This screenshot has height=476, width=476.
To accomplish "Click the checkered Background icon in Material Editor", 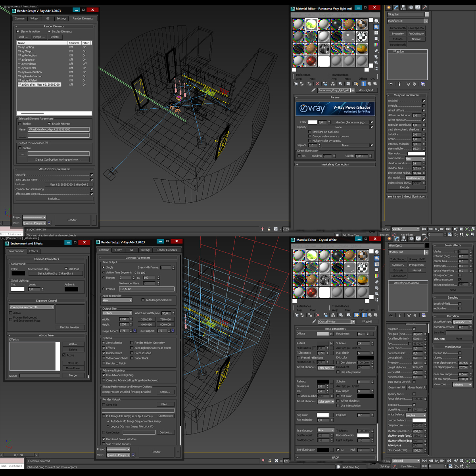I will [x=376, y=33].
